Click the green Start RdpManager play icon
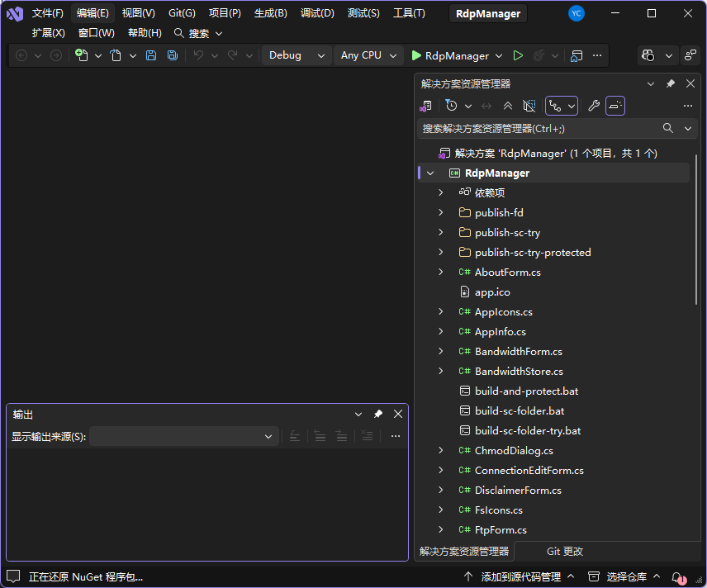This screenshot has width=707, height=588. [416, 55]
